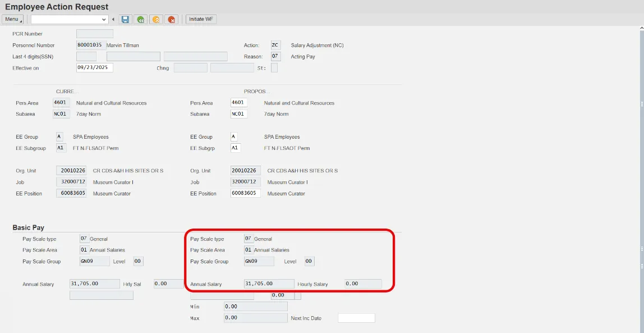Screen dimensions: 644x333
Task: Click the proposed EE Subgrp A1 field
Action: [x=235, y=148]
